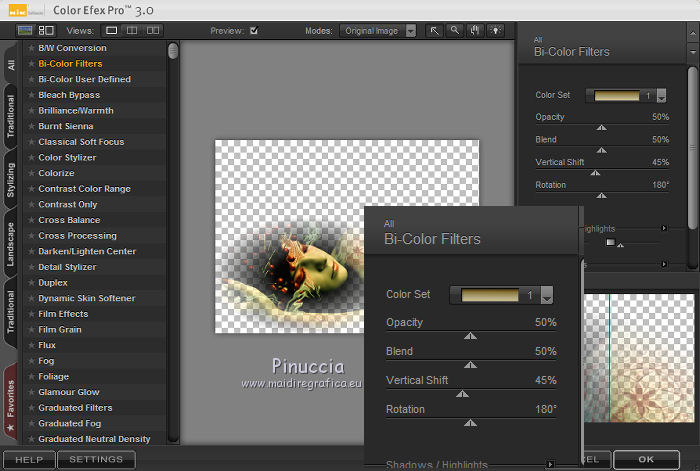Click the Blend slider handle in settings panel
Viewport: 700px width, 471px height.
[601, 150]
